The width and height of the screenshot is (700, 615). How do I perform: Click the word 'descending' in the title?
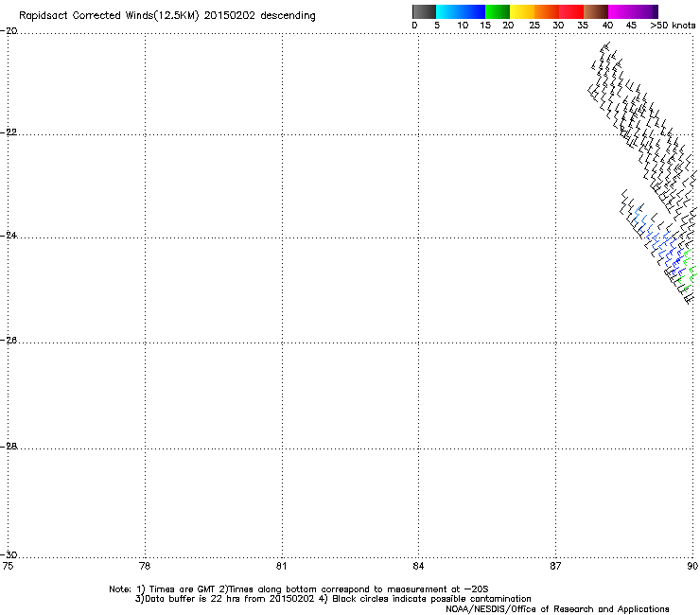coord(288,16)
